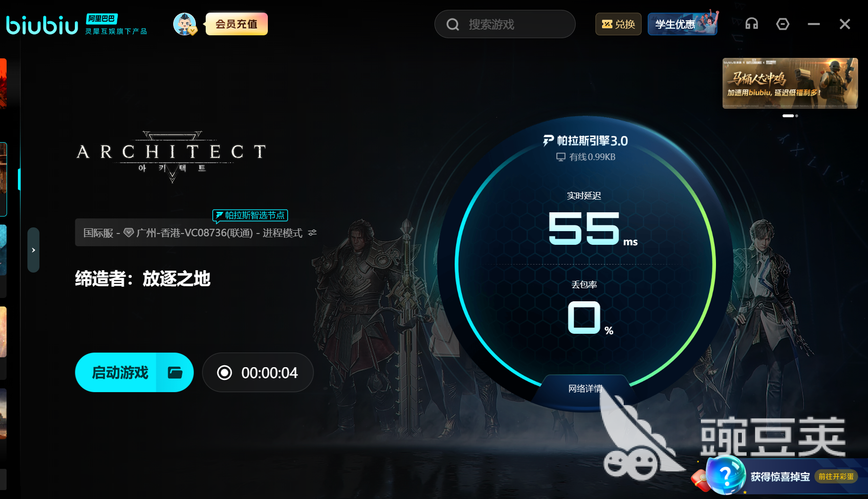Expand the left sidebar chevron

point(33,250)
